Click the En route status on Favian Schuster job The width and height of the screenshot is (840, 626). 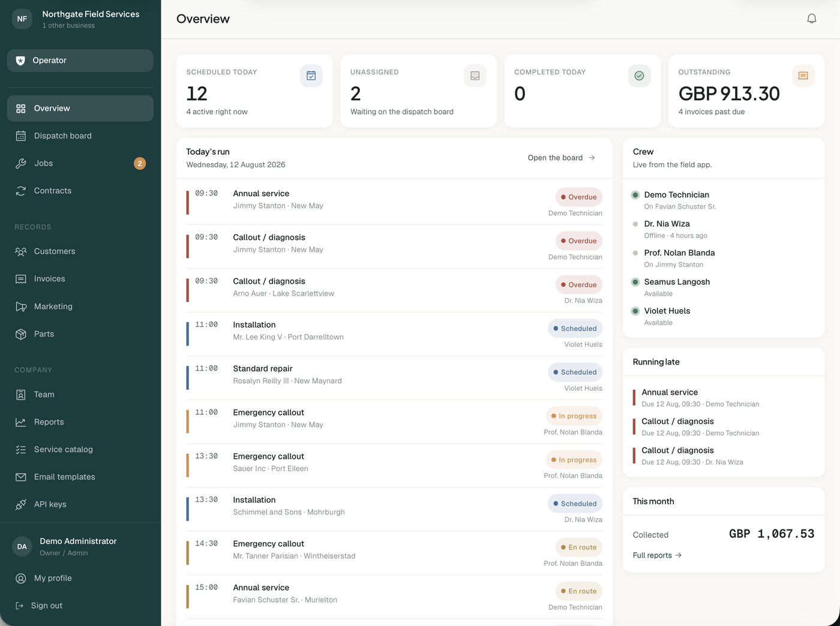(x=579, y=591)
